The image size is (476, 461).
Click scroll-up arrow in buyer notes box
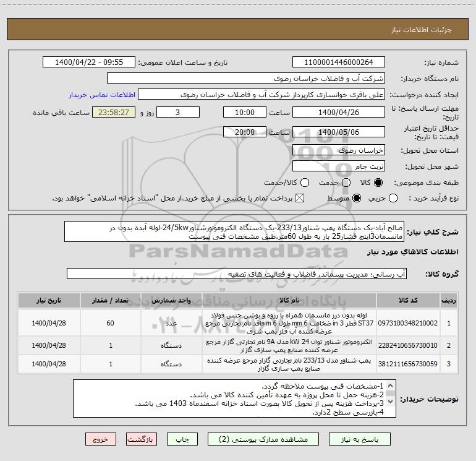pyautogui.click(x=391, y=386)
